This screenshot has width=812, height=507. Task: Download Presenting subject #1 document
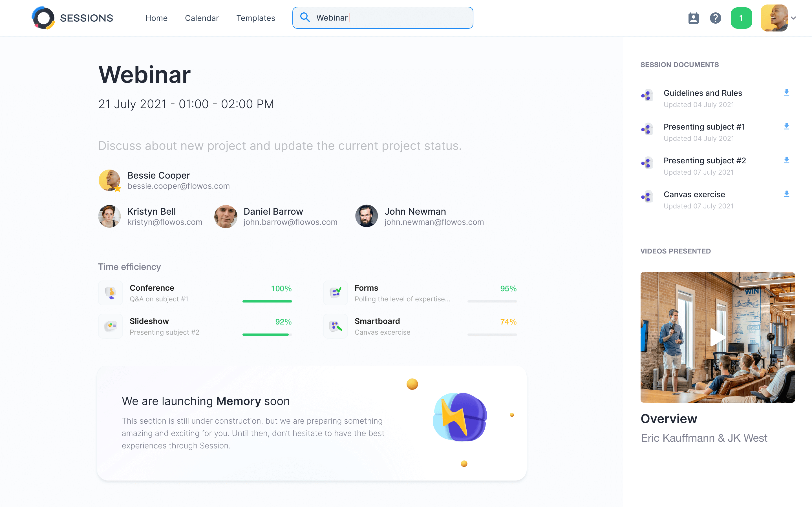pos(786,126)
